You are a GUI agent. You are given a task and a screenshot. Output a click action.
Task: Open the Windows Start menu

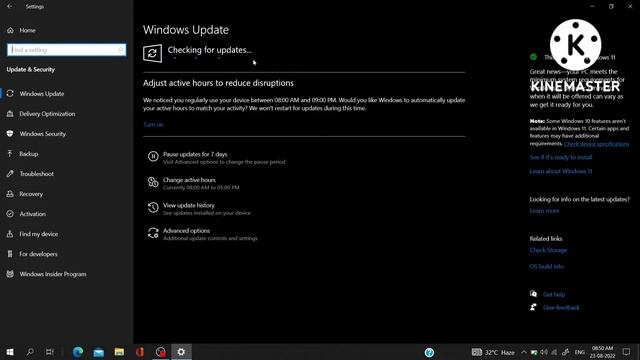[10, 352]
